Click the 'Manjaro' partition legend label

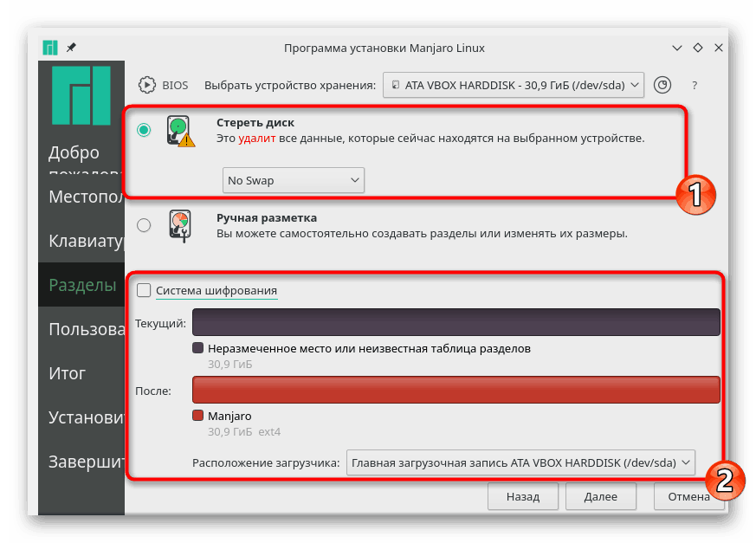tap(229, 416)
